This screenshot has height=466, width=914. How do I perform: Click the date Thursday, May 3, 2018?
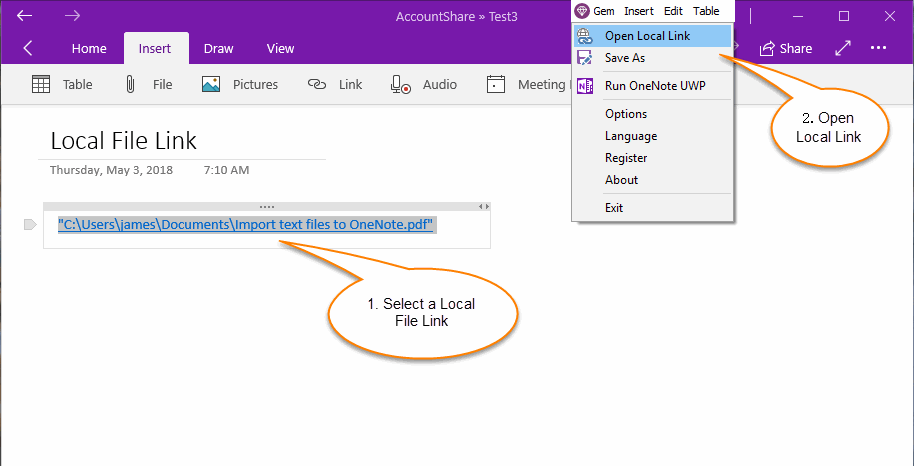coord(111,170)
